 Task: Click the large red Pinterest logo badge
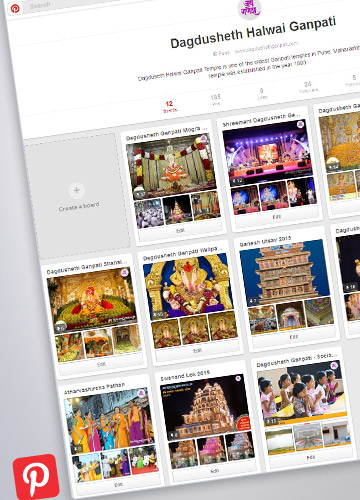36,477
